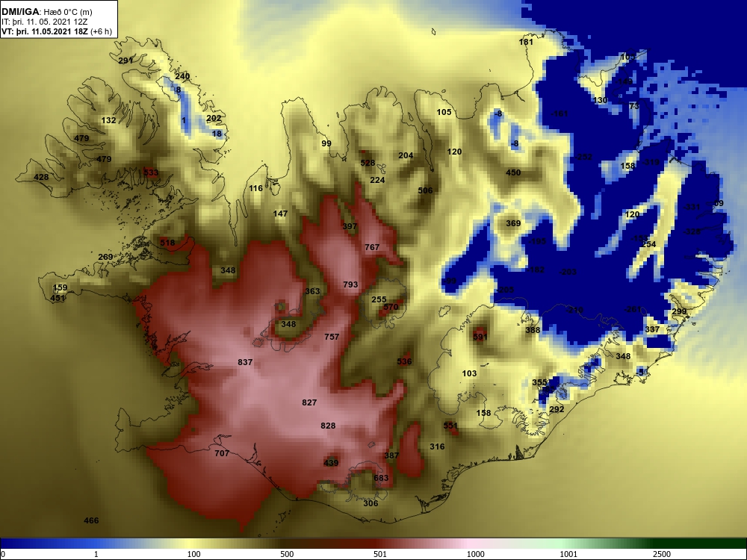Pick the '591' value label
The width and height of the screenshot is (747, 560).
click(480, 337)
